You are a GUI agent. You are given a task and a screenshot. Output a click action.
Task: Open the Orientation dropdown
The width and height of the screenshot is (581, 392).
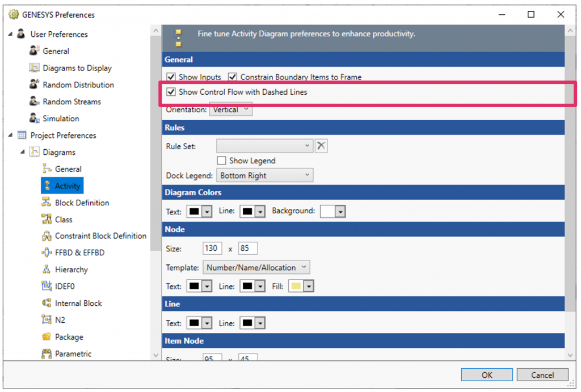click(x=231, y=109)
